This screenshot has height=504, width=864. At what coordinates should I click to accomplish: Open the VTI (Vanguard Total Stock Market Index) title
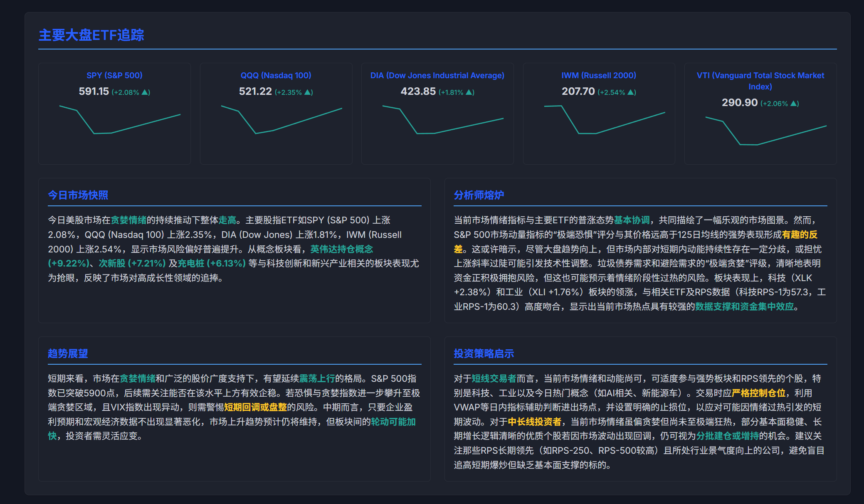coord(760,81)
